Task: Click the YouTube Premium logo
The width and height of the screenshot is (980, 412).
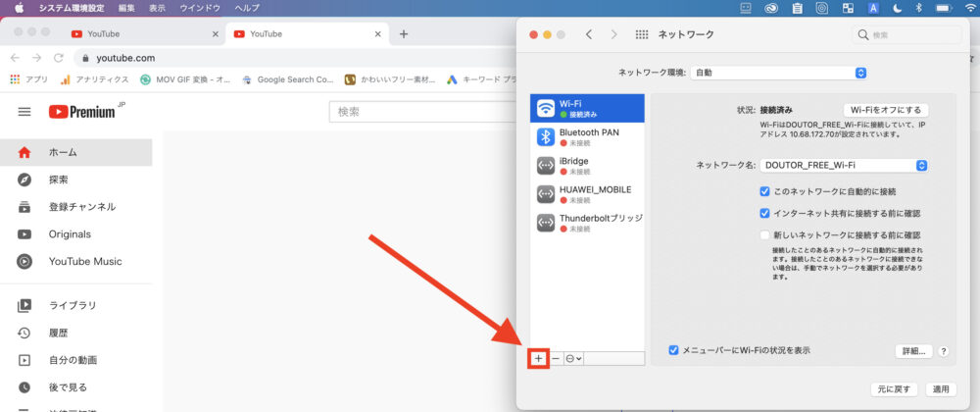Action: tap(82, 112)
